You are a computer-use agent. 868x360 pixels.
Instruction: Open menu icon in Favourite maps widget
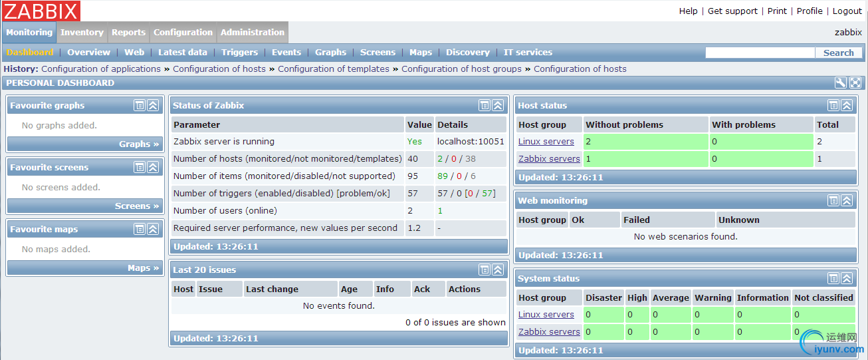[x=140, y=229]
